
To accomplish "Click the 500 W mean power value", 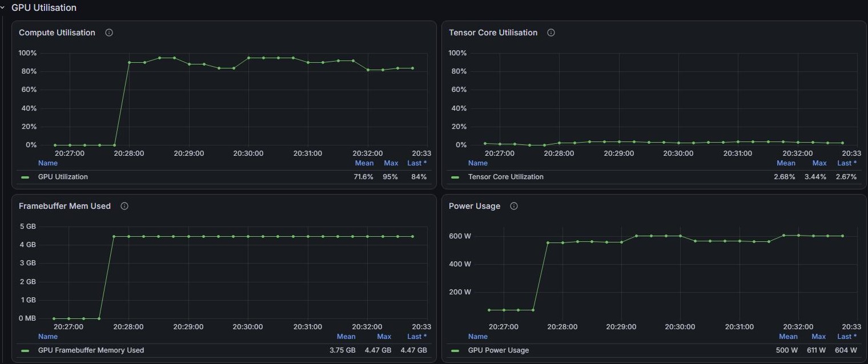I will point(786,350).
